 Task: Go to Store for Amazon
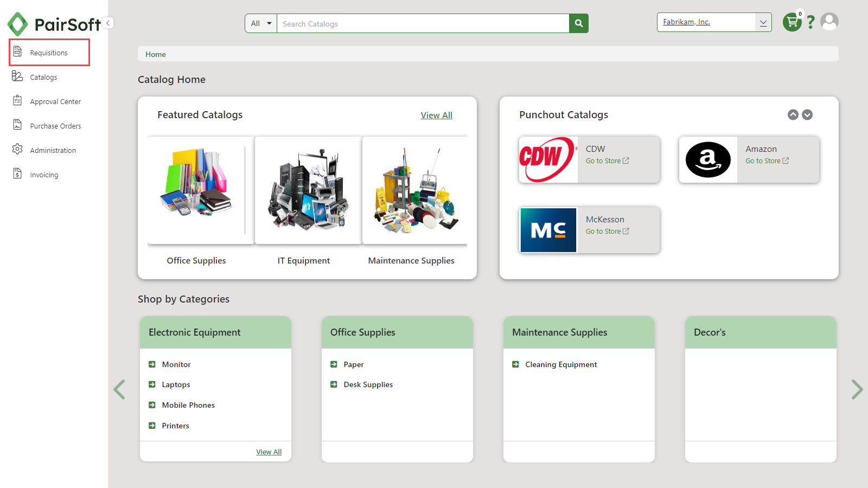(767, 160)
